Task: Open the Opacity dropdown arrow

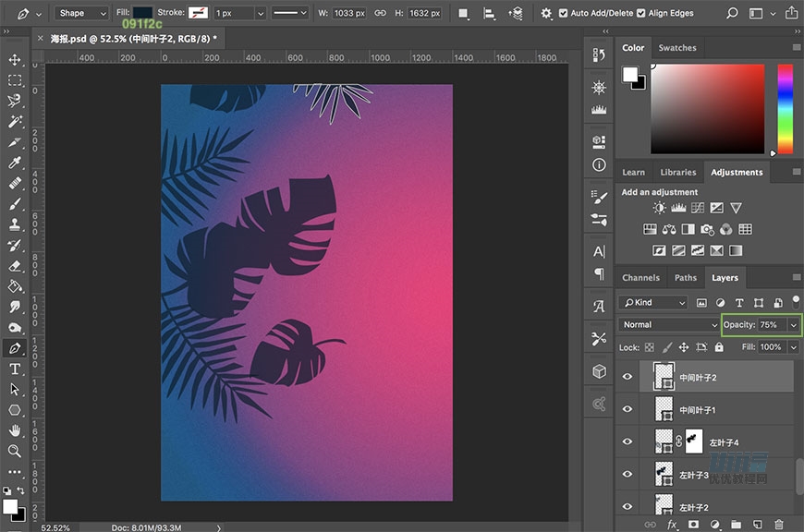Action: coord(793,325)
